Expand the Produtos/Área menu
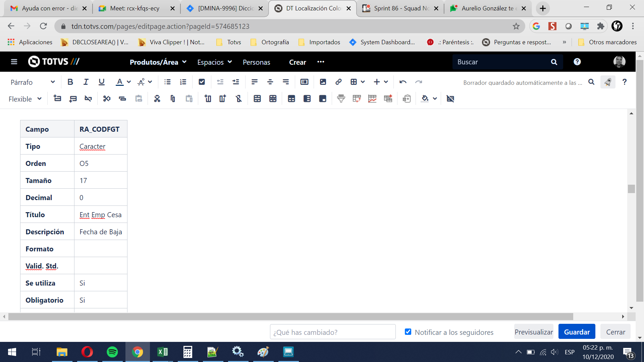Image resolution: width=644 pixels, height=362 pixels. tap(158, 62)
